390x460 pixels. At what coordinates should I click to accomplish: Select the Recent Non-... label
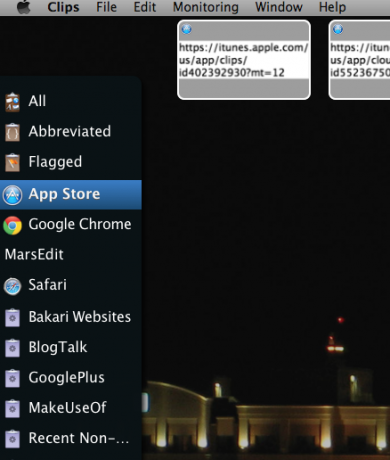tap(79, 438)
